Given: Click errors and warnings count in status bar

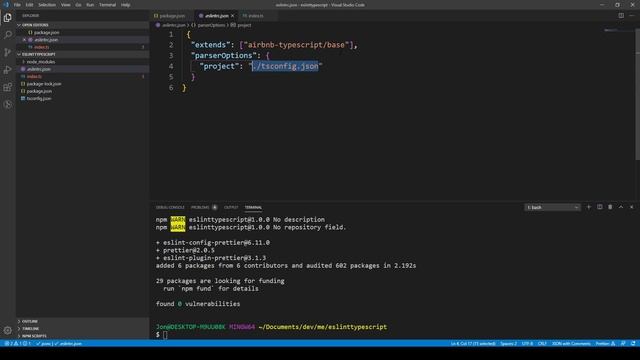Looking at the screenshot, I should coord(18,344).
